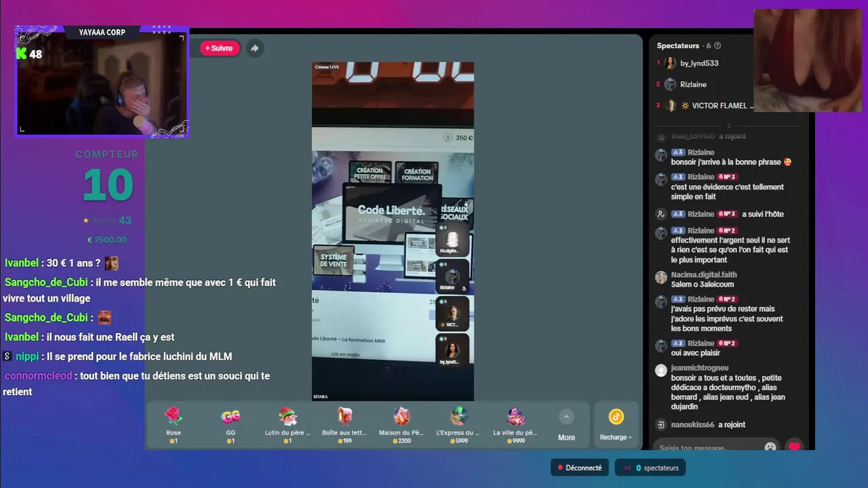Send a Rose gift

click(174, 426)
